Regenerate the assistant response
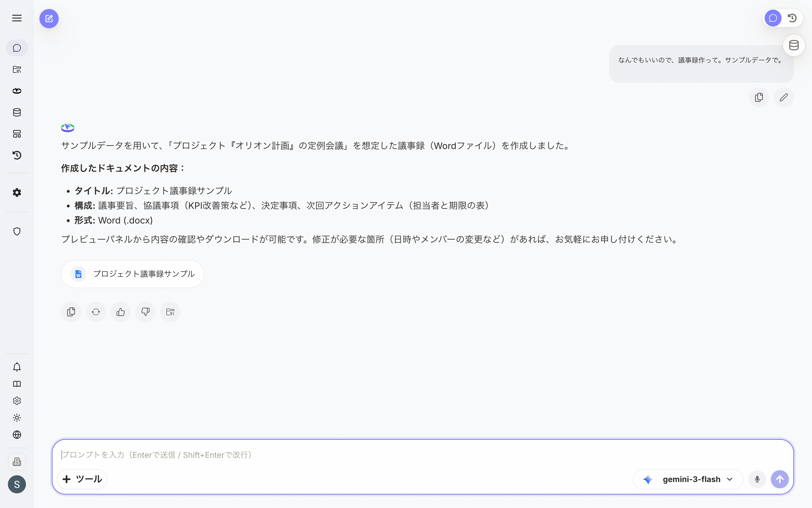 tap(96, 312)
